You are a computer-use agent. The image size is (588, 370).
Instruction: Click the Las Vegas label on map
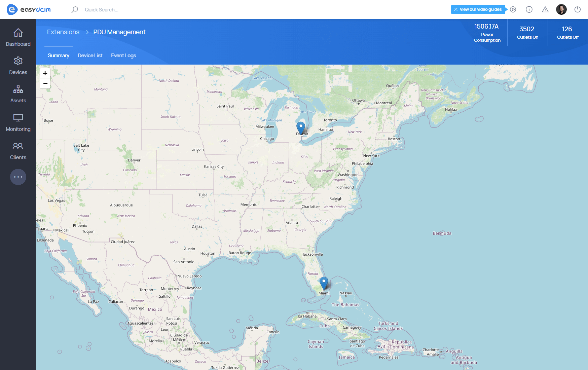coord(57,200)
